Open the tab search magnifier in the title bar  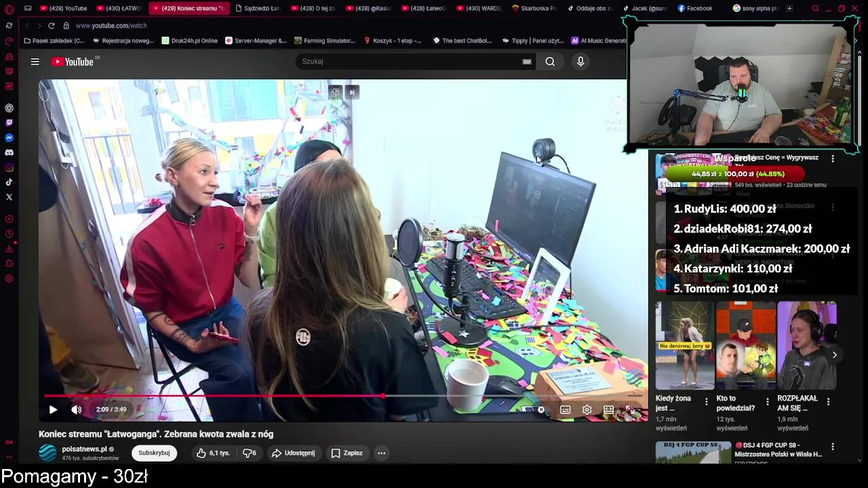click(815, 8)
